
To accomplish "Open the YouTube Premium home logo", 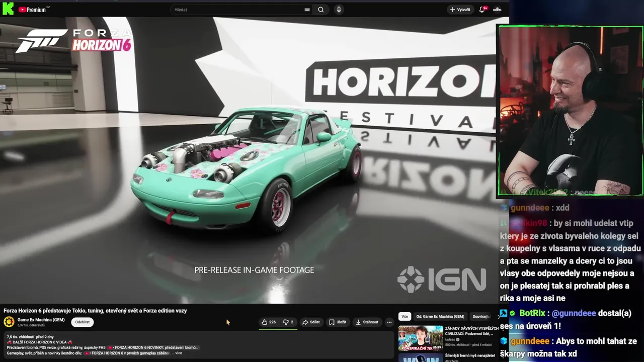I will pos(33,10).
